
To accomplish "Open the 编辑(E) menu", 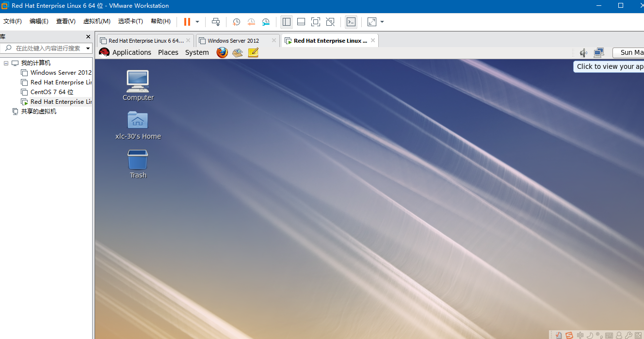I will tap(39, 21).
